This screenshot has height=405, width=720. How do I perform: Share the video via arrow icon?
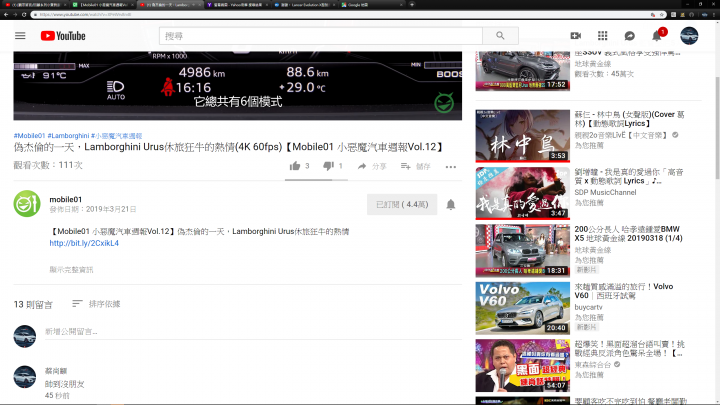click(362, 166)
